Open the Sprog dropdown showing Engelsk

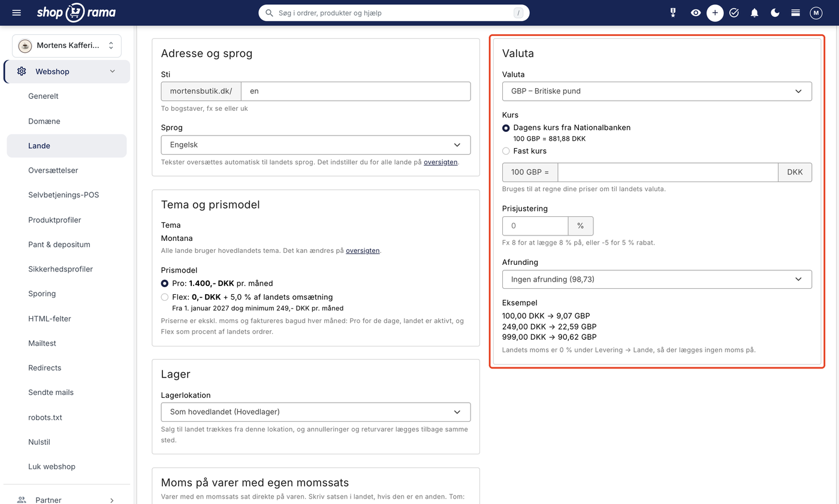coord(316,145)
